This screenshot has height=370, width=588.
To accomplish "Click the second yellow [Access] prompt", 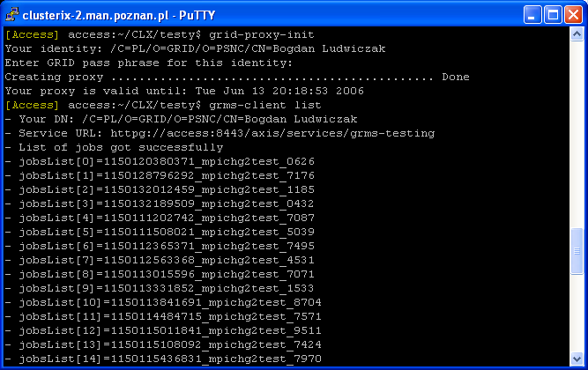I will tap(33, 106).
